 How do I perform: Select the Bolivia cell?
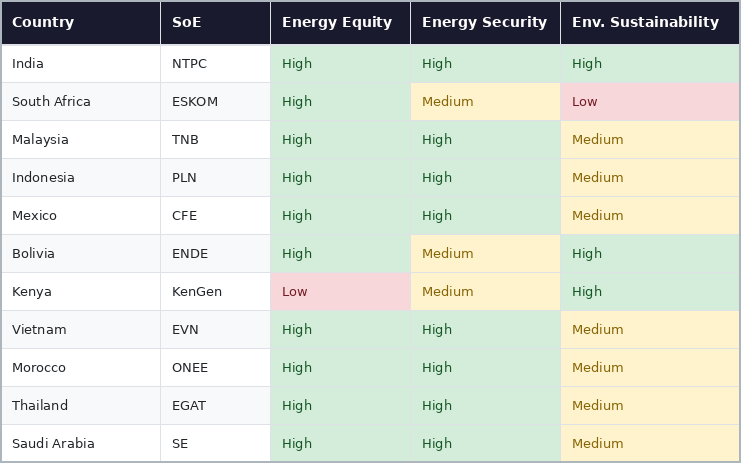[81, 254]
